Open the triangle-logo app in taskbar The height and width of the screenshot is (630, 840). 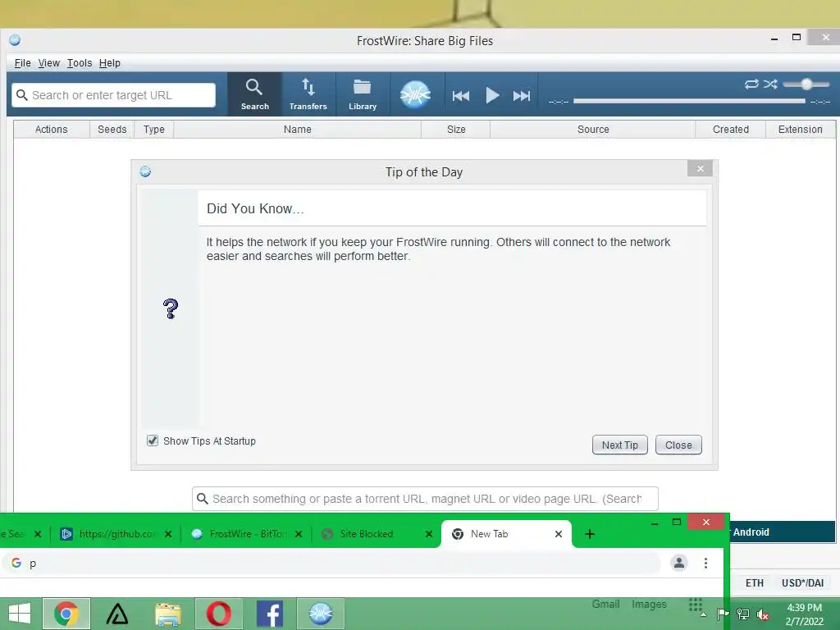[116, 614]
